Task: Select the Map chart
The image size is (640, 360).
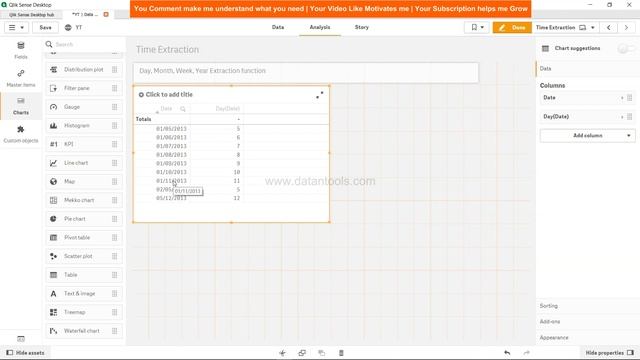Action: [84, 182]
